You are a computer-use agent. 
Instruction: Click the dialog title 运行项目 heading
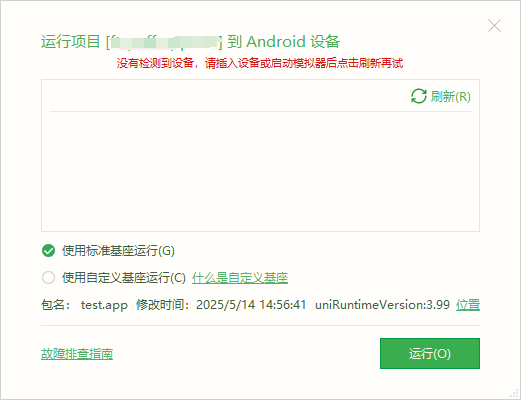[190, 42]
